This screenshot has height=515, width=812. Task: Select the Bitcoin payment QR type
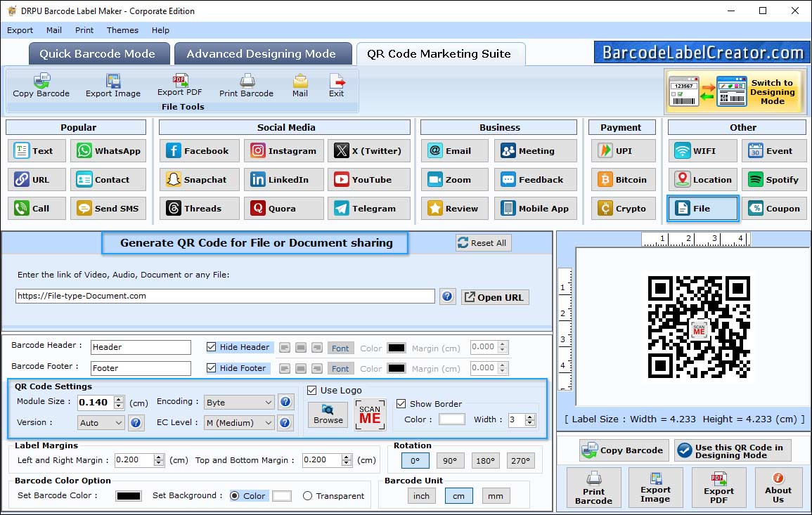(623, 180)
